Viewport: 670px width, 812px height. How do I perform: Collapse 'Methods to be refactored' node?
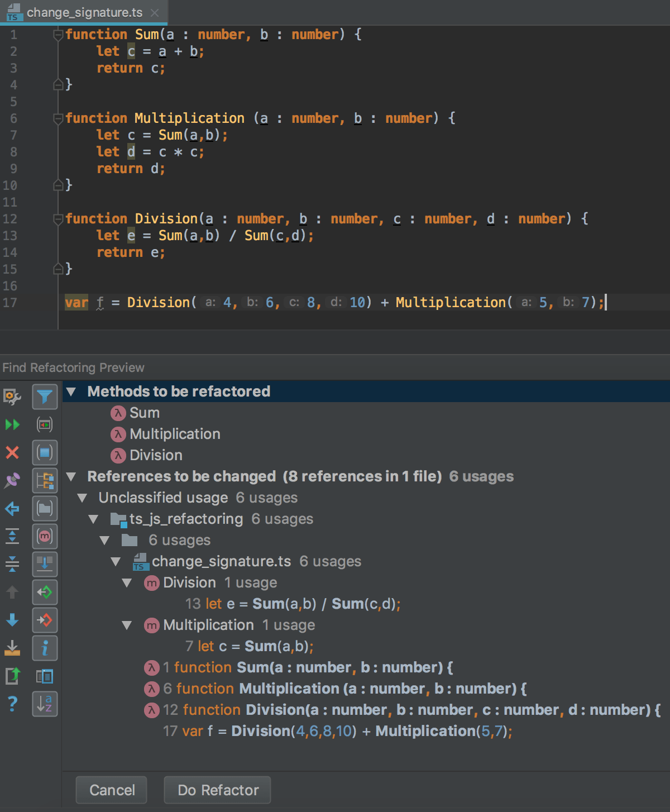[71, 391]
